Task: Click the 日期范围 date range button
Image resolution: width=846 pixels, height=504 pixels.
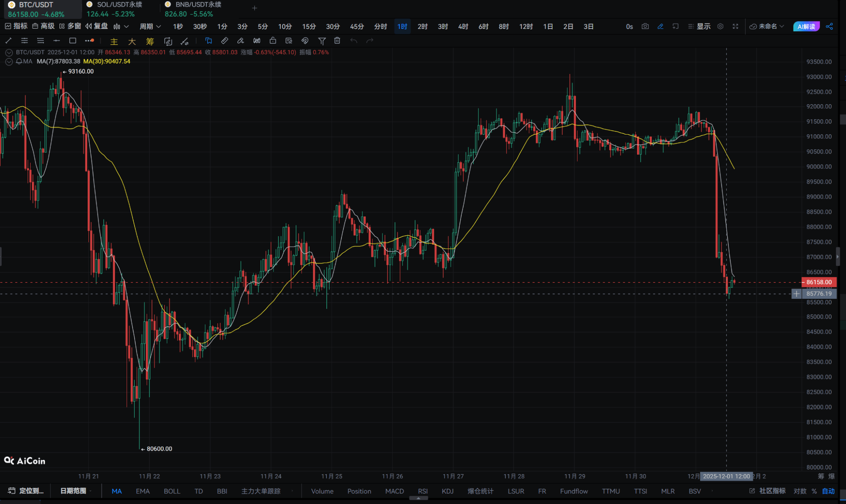Action: click(x=73, y=491)
